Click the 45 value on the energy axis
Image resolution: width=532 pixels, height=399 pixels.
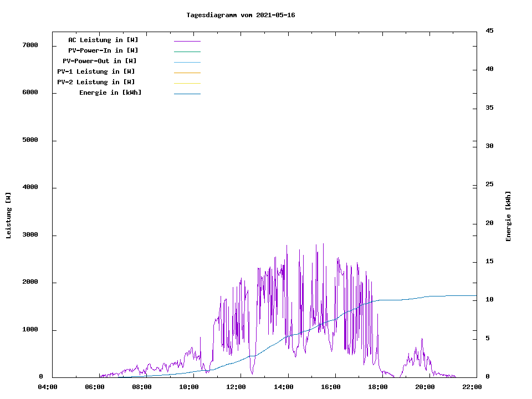pyautogui.click(x=490, y=30)
